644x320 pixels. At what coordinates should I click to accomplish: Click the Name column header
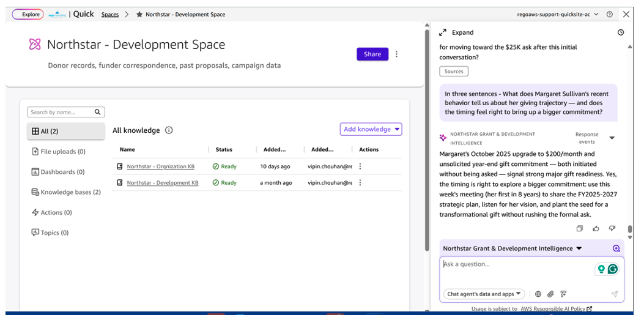click(127, 149)
